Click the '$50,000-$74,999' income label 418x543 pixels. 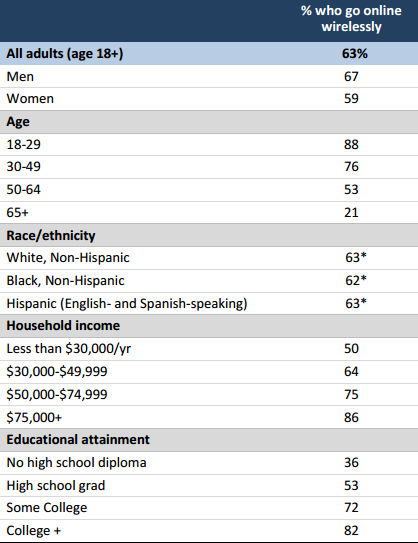pos(57,395)
